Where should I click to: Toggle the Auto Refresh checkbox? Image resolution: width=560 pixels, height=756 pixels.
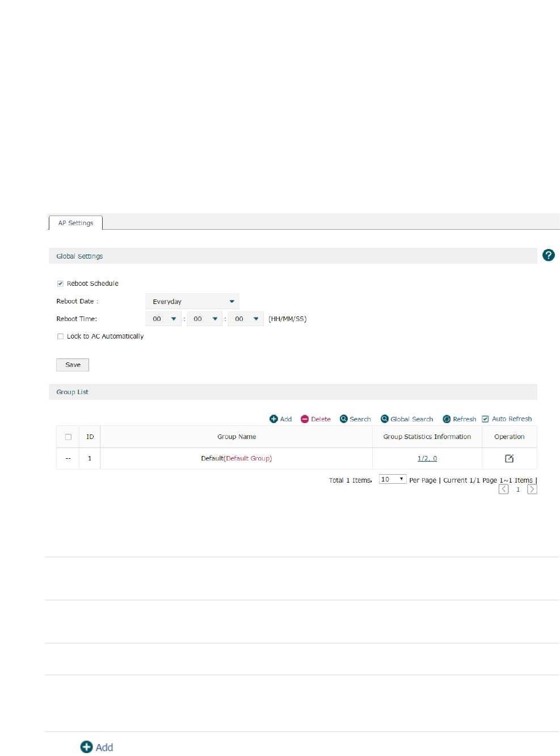tap(485, 419)
